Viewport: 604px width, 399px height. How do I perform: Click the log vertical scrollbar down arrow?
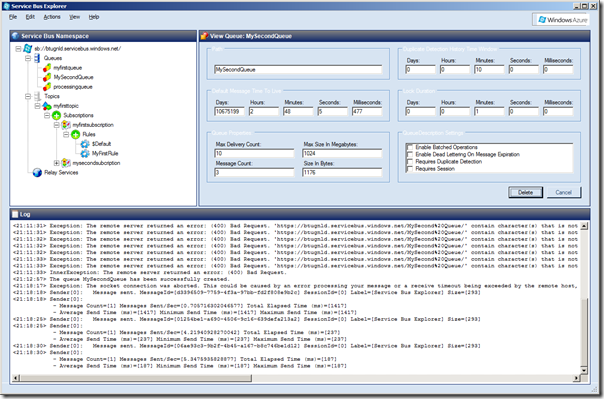pos(584,370)
